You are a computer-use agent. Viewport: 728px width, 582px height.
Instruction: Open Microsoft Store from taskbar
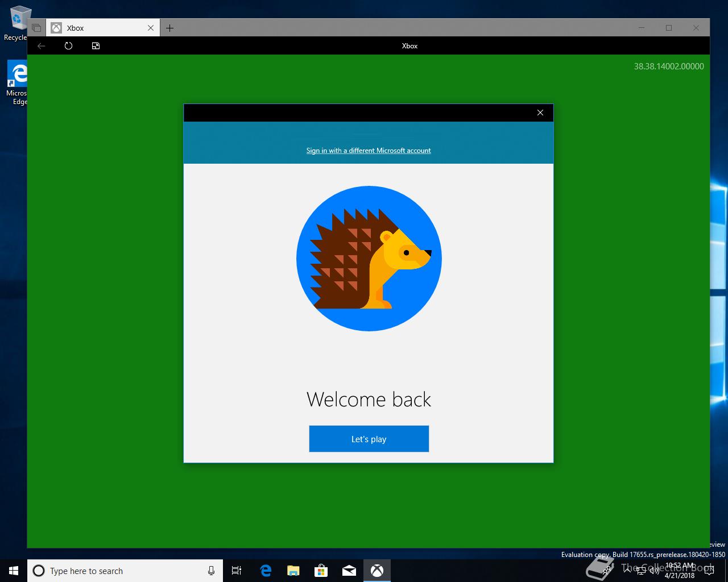[x=321, y=571]
